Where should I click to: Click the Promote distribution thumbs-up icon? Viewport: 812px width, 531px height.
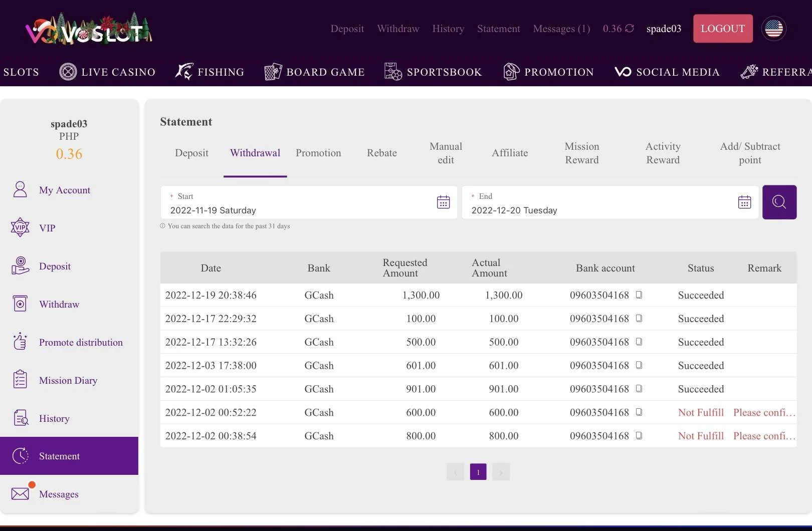click(20, 342)
